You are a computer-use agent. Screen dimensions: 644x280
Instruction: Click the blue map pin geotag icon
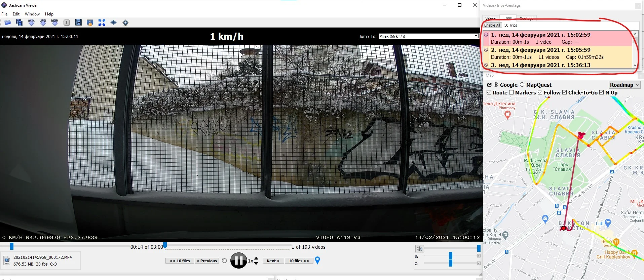coord(317,260)
